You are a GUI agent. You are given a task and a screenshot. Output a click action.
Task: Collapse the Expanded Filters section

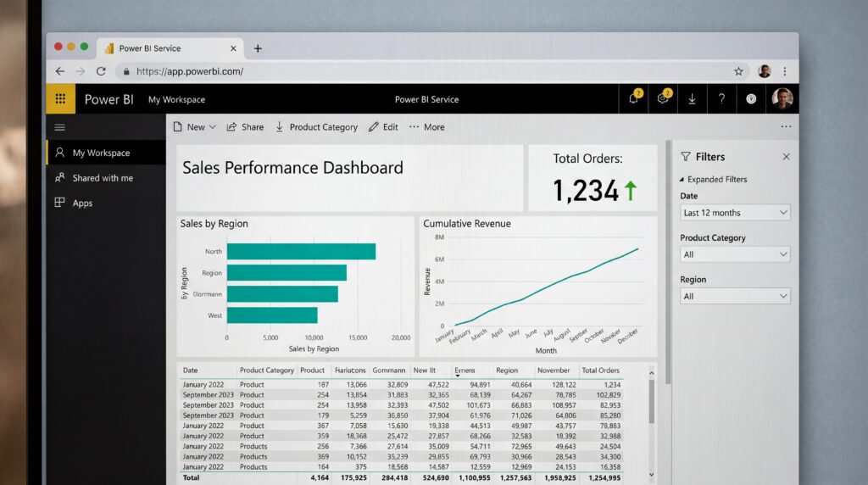click(713, 180)
